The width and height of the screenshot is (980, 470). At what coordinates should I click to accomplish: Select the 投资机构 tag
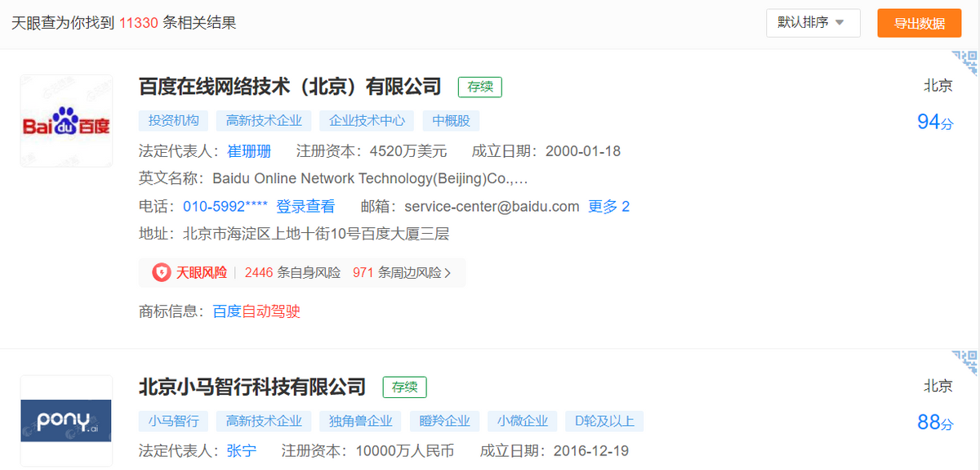pyautogui.click(x=173, y=121)
